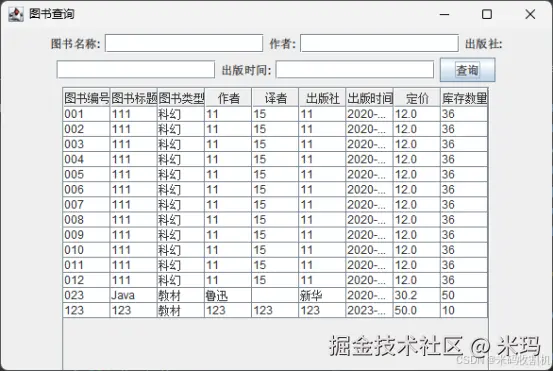This screenshot has width=554, height=371.
Task: Click 2020-... date cell in row 003
Action: (x=370, y=145)
